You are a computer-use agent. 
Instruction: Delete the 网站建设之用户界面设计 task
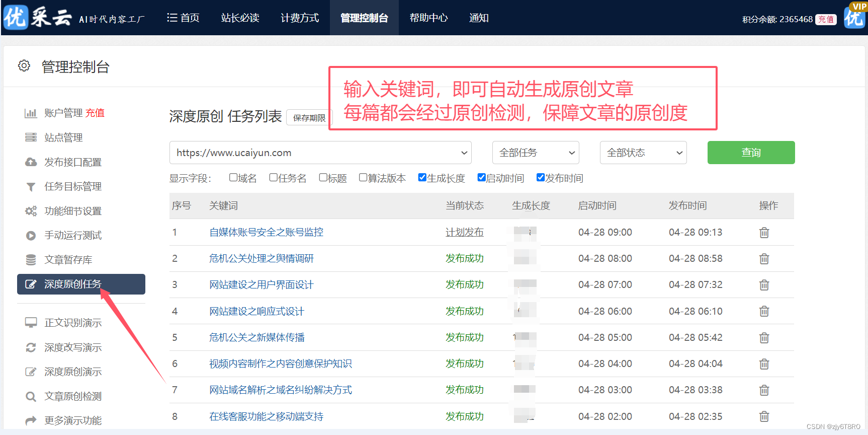coord(764,285)
